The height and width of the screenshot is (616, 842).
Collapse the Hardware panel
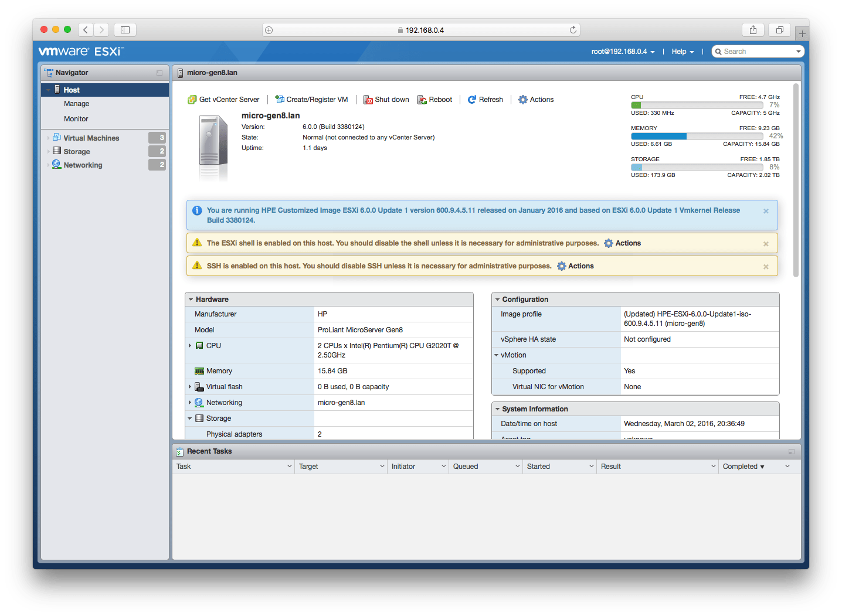coord(191,300)
